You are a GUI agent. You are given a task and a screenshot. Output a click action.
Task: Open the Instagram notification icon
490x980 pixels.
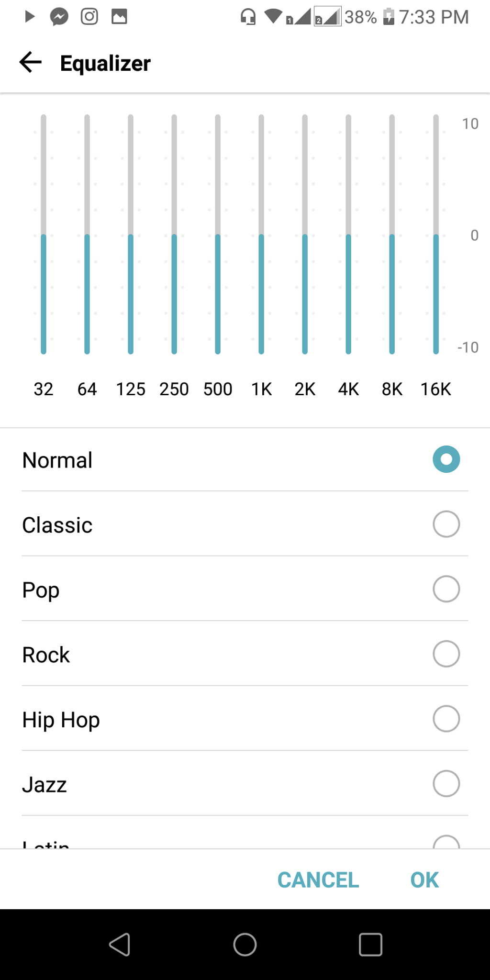[x=89, y=17]
